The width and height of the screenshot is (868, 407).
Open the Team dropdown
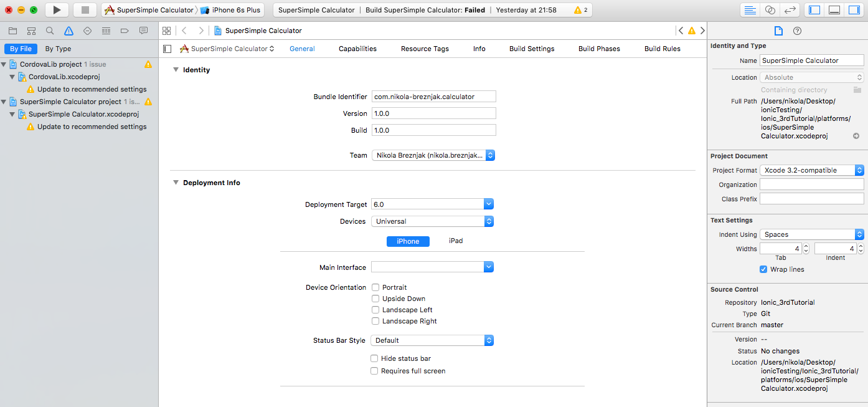click(x=433, y=155)
